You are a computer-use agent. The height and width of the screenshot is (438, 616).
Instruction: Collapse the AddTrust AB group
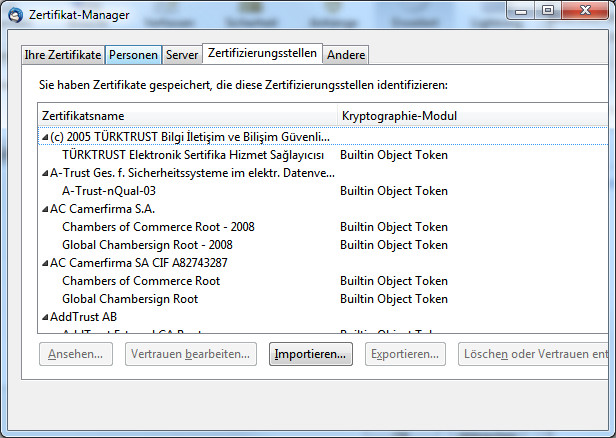pyautogui.click(x=45, y=317)
